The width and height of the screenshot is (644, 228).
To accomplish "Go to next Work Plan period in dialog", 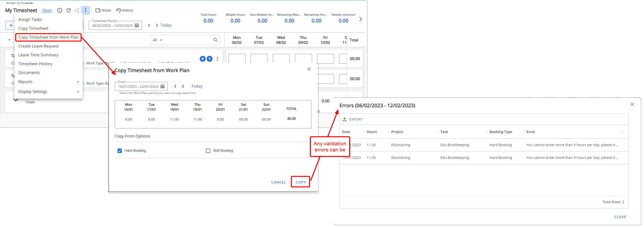I will coord(183,86).
